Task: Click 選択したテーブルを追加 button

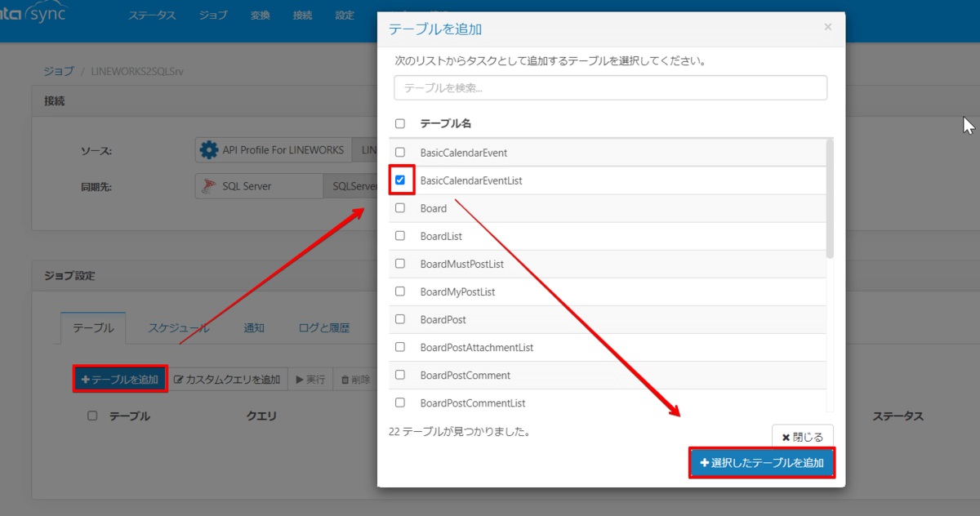Action: (x=762, y=463)
